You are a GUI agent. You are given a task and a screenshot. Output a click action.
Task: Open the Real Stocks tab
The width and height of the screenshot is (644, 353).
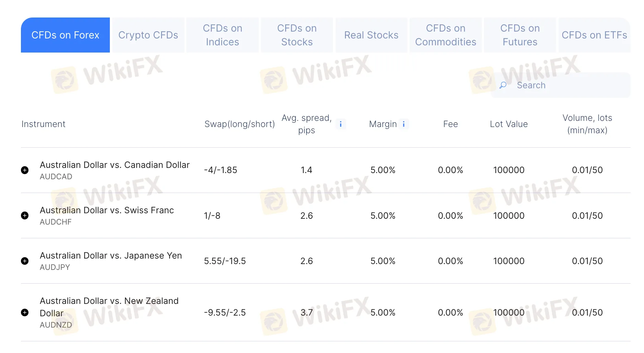click(x=371, y=35)
